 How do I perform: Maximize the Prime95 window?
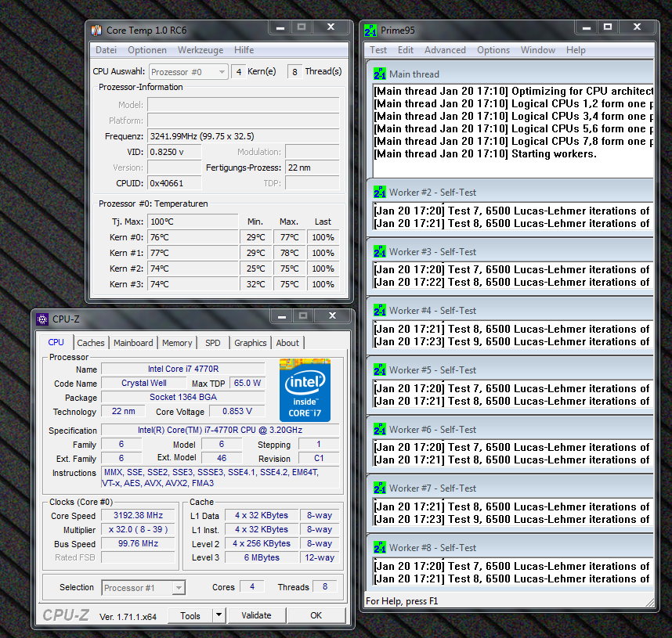pyautogui.click(x=608, y=27)
